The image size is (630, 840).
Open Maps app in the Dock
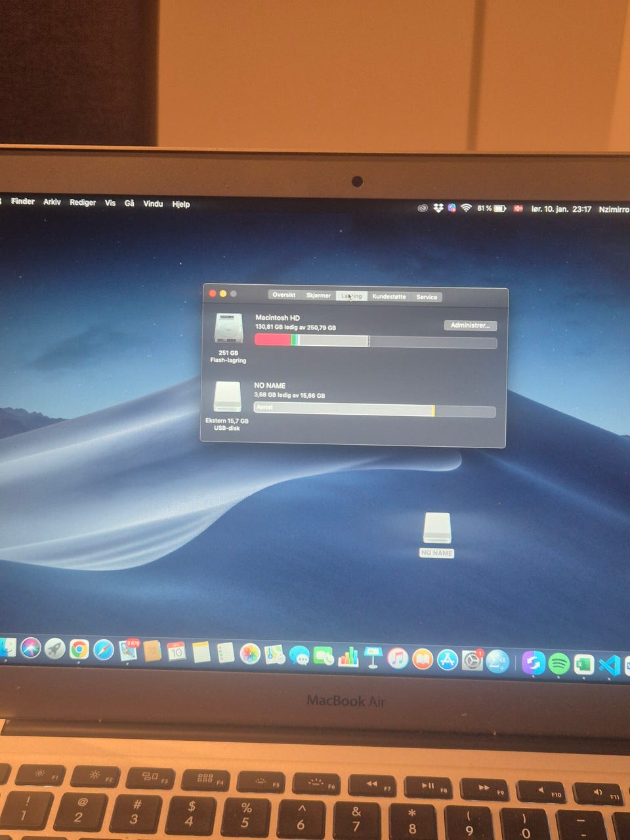pos(274,654)
